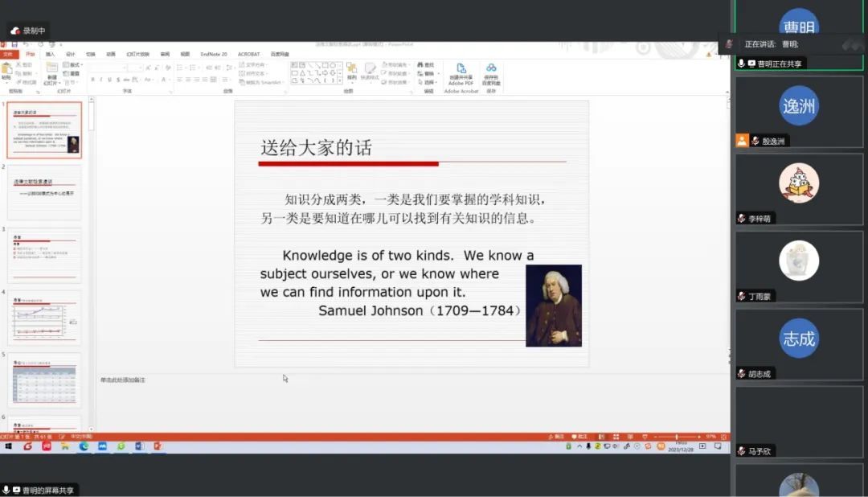Toggle Italic formatting in font group

click(101, 80)
